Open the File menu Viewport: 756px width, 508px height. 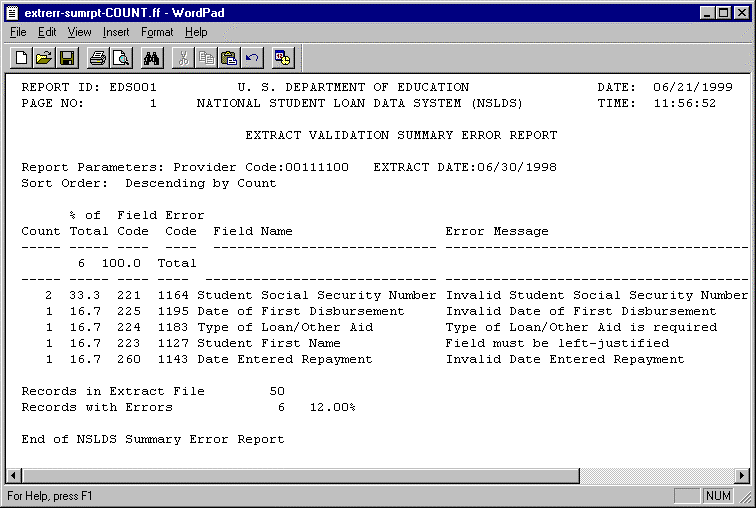coord(18,32)
